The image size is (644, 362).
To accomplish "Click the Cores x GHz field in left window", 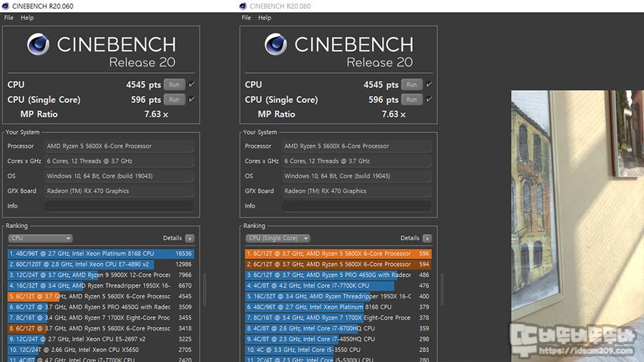I will (119, 161).
